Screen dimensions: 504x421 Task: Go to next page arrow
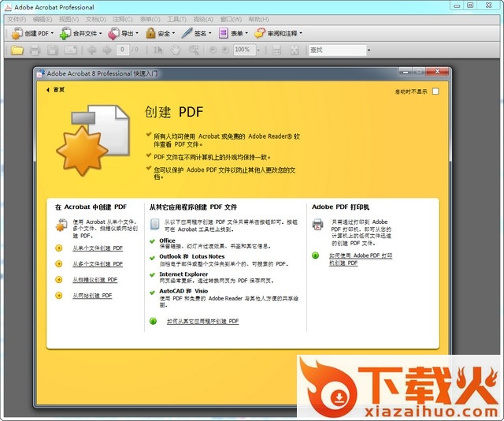(x=107, y=50)
